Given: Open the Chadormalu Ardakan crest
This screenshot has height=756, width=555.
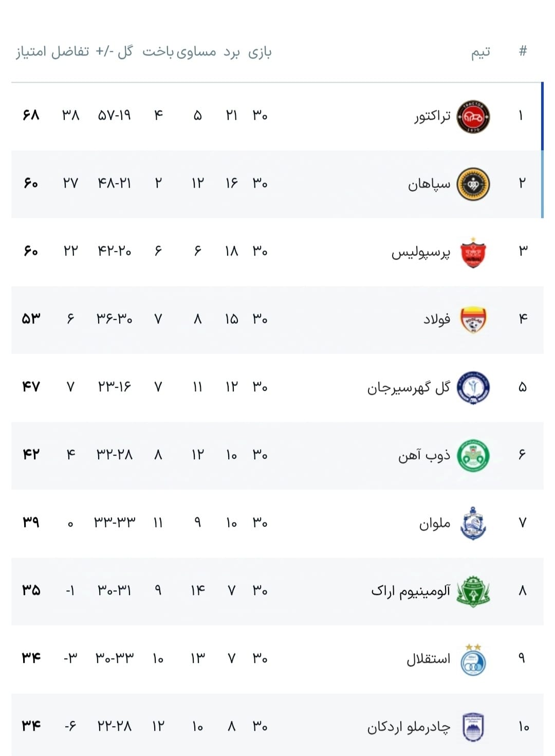Looking at the screenshot, I should coord(473,727).
